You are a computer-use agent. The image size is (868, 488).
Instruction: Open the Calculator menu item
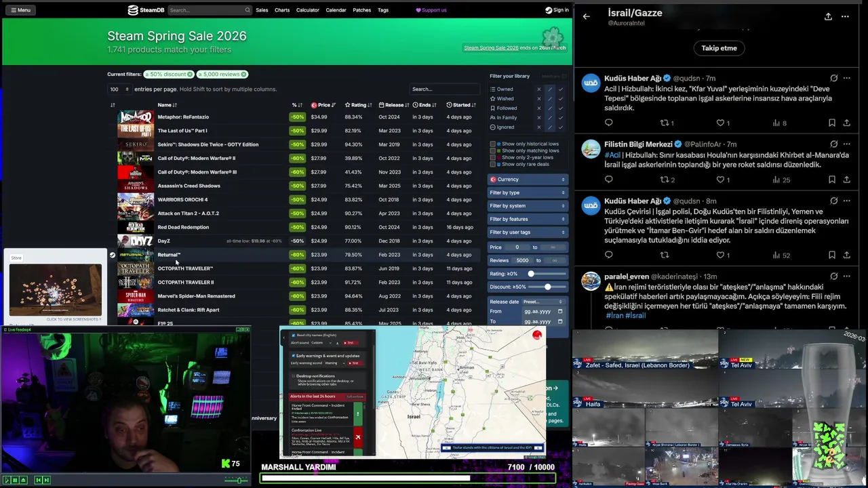tap(308, 10)
